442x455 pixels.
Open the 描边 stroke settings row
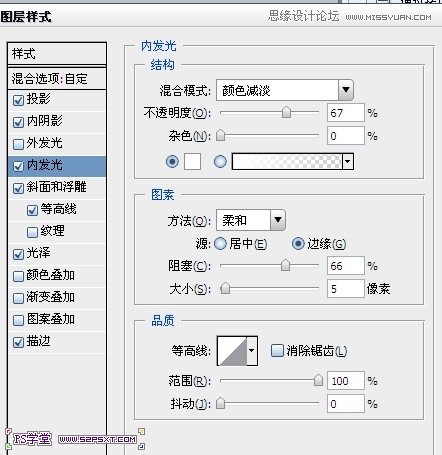tap(57, 342)
